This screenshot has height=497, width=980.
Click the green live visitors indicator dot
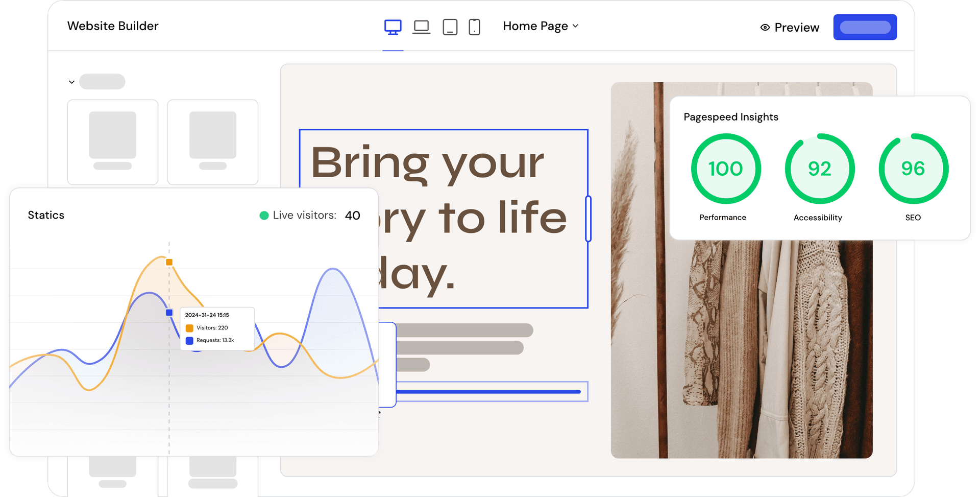264,216
